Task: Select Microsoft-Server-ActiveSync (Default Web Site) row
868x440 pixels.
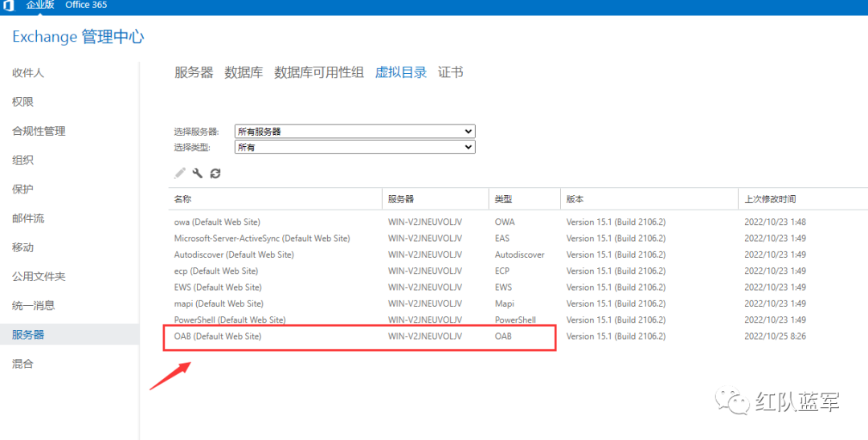Action: click(518, 238)
